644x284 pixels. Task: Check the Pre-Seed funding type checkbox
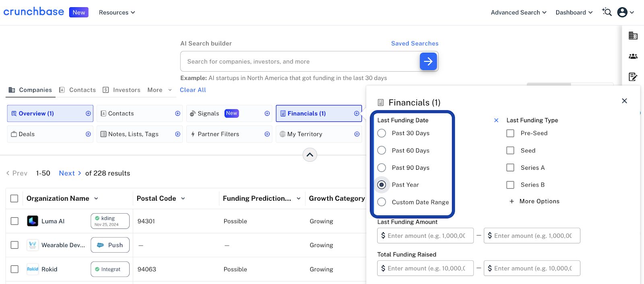510,133
